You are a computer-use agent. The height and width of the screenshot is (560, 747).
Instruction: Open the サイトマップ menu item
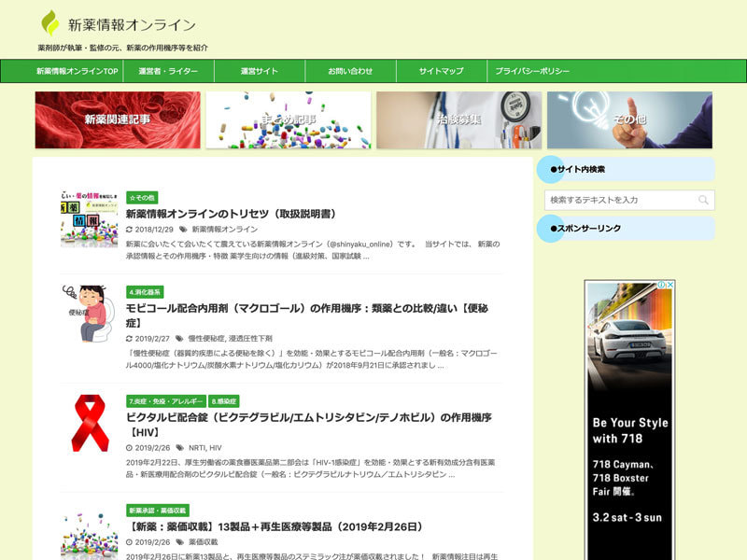(441, 71)
